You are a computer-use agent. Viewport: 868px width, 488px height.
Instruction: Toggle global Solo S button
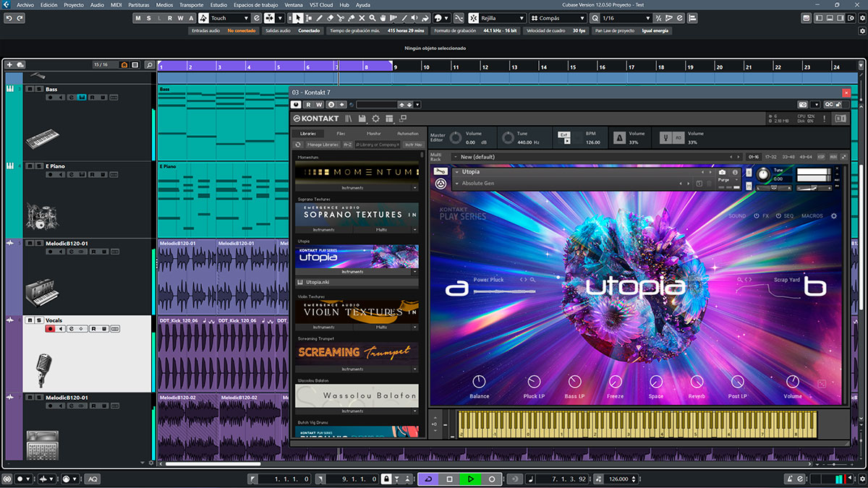(149, 18)
